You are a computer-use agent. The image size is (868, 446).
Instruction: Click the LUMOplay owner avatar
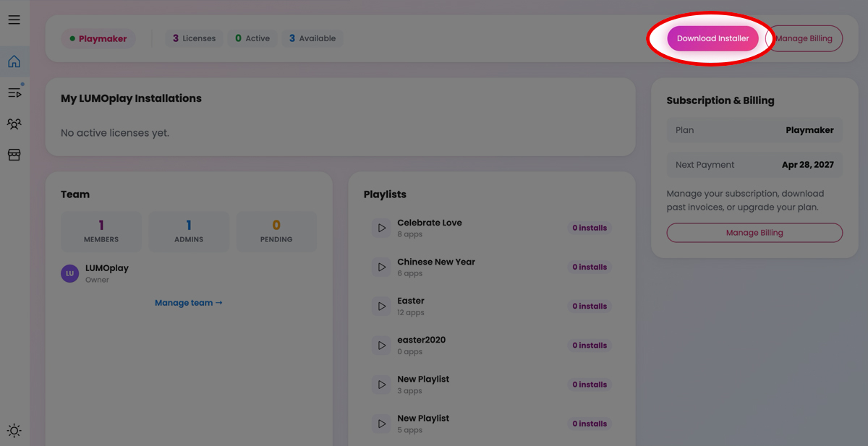(x=69, y=273)
